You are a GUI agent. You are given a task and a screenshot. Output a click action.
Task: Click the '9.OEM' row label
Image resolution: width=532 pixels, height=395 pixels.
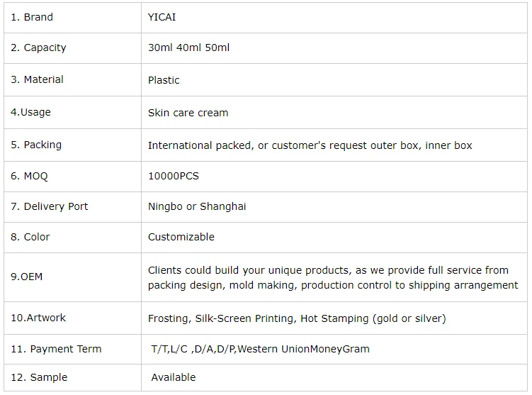(26, 277)
